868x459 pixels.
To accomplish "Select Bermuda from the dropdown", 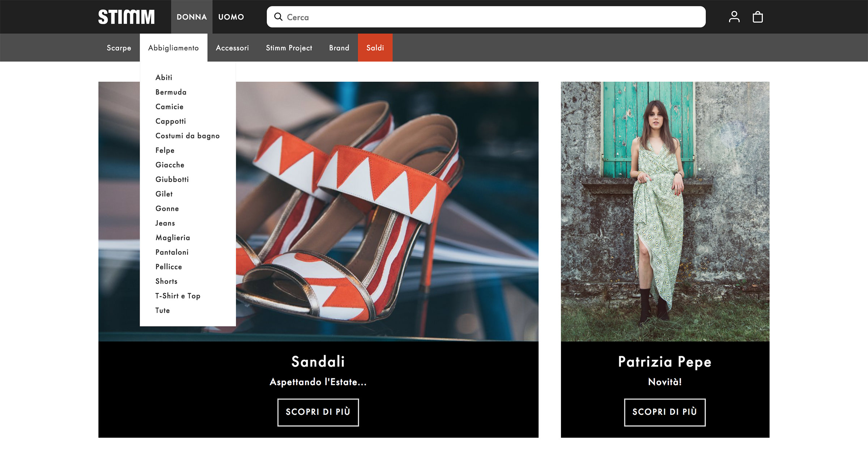I will pyautogui.click(x=171, y=92).
